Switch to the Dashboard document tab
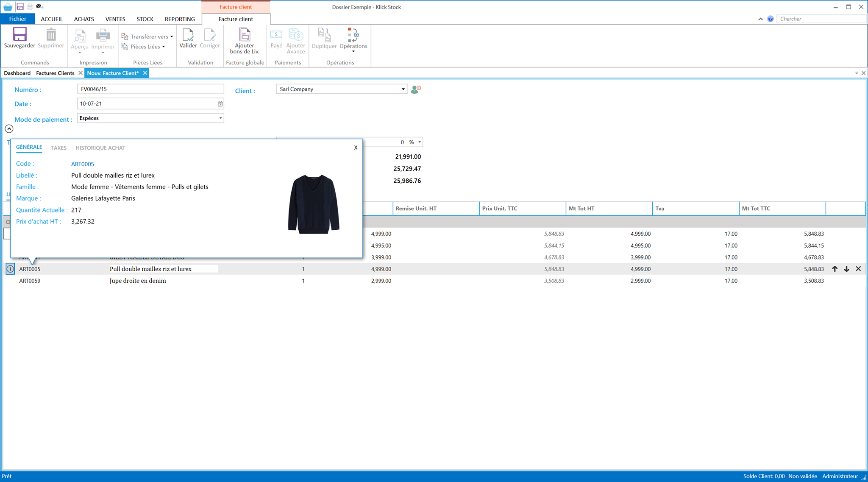This screenshot has height=482, width=868. click(17, 73)
